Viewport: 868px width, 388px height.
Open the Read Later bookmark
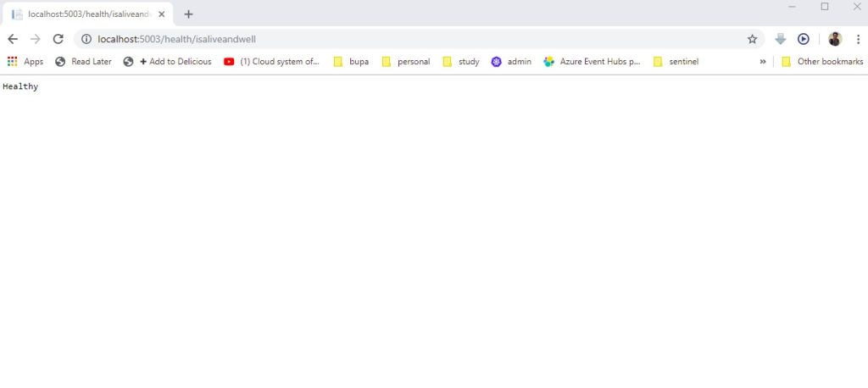(84, 62)
